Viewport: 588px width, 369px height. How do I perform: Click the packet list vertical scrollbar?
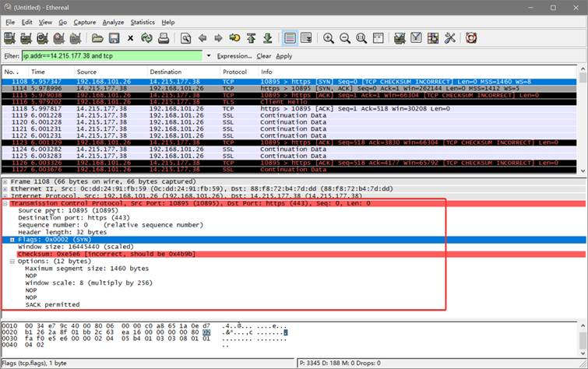click(x=583, y=120)
